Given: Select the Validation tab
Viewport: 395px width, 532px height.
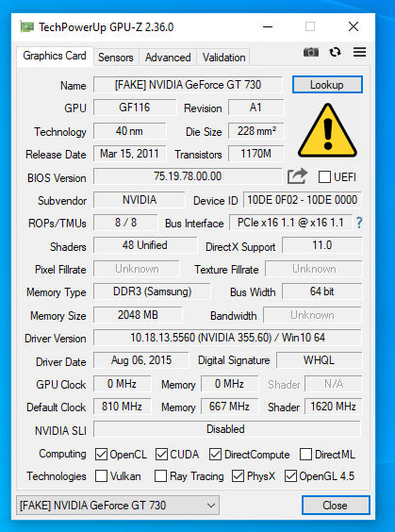Looking at the screenshot, I should 223,58.
